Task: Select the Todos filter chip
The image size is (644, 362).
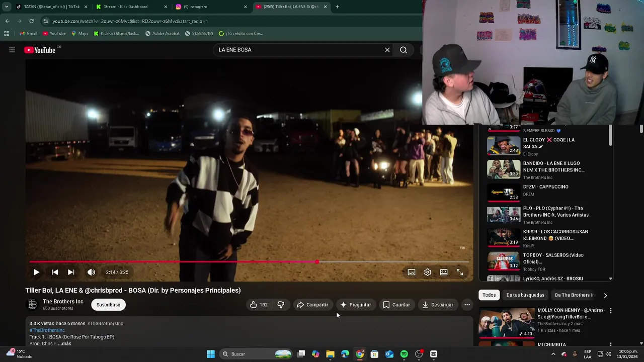Action: 489,295
